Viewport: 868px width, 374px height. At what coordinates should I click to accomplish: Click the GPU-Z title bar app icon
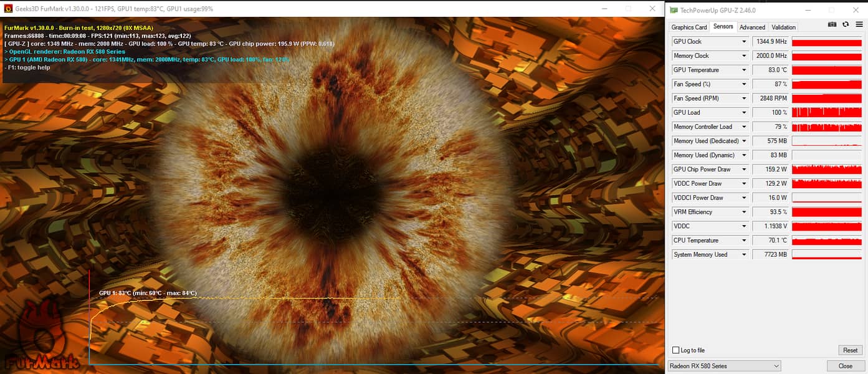point(674,10)
